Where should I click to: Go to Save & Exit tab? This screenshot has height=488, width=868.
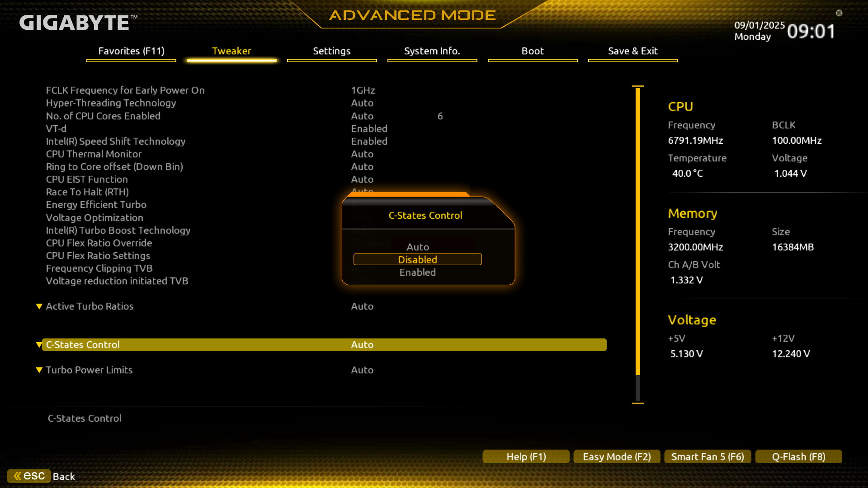[632, 51]
